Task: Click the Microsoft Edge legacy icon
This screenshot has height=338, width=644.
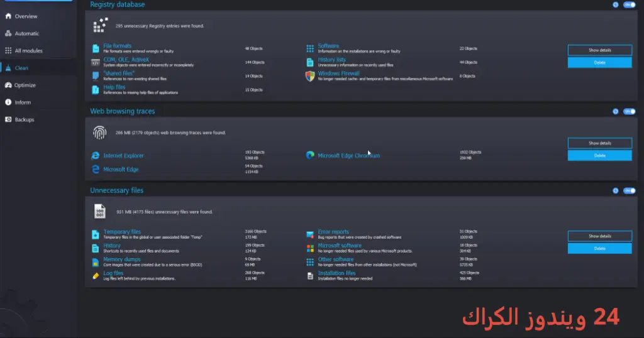Action: pos(96,169)
